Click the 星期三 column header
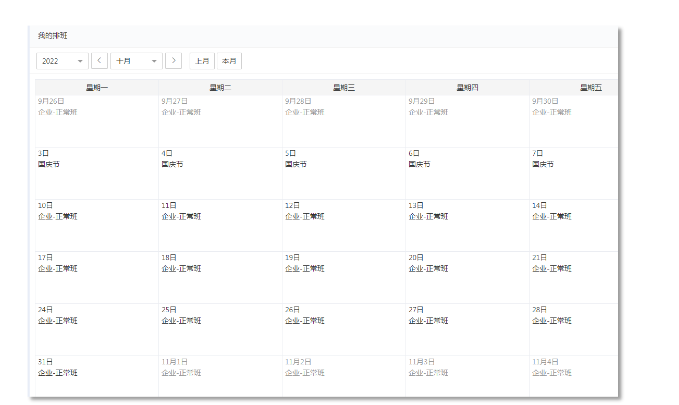 tap(344, 88)
